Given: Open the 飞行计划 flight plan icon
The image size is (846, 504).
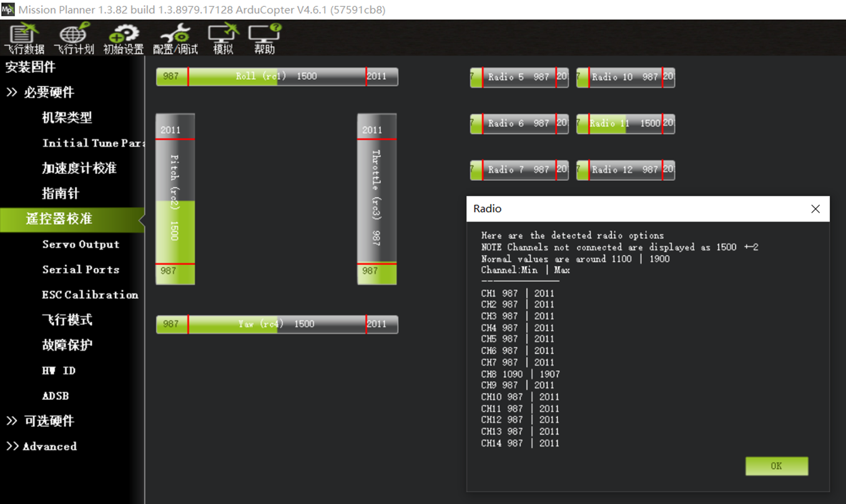Looking at the screenshot, I should click(x=73, y=39).
